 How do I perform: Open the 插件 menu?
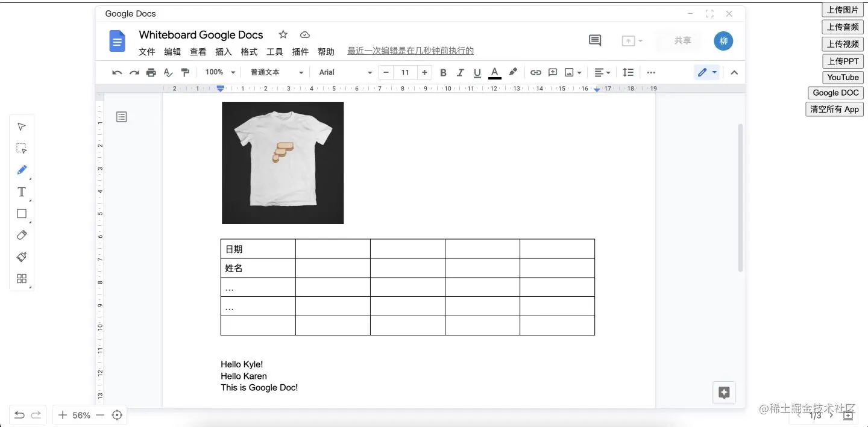click(x=300, y=52)
